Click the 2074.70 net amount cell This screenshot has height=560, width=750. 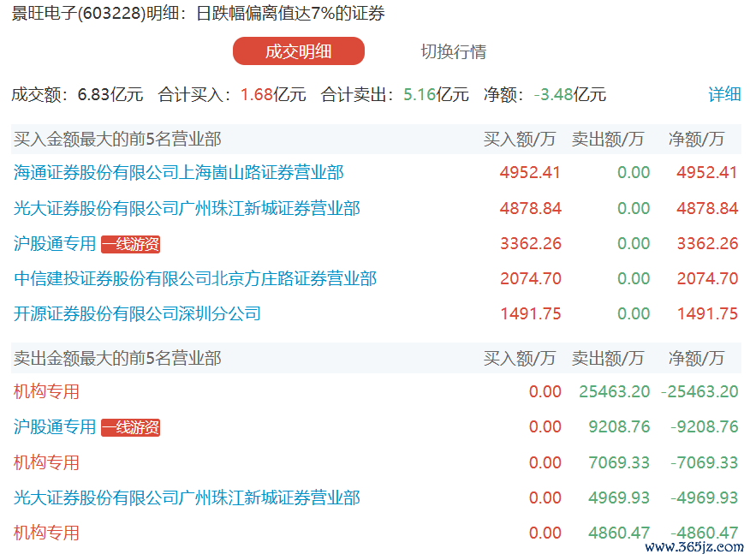click(707, 279)
